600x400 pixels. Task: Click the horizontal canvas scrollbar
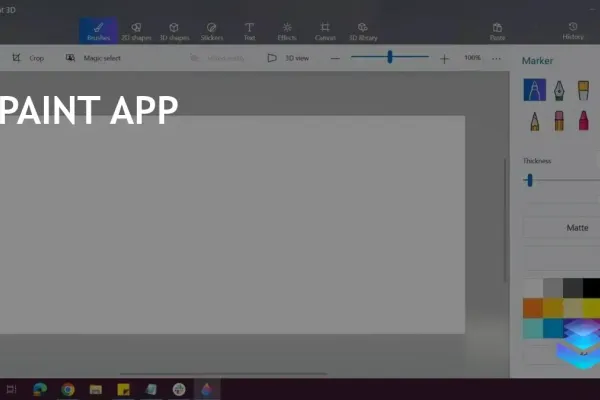click(x=223, y=374)
